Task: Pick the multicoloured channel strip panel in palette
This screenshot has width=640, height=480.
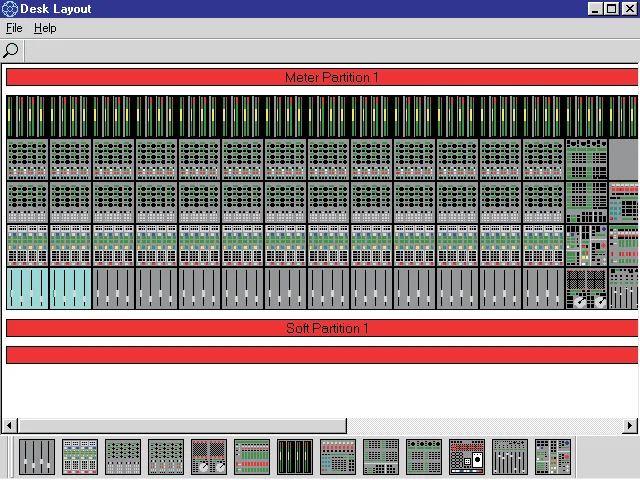Action: click(x=80, y=457)
